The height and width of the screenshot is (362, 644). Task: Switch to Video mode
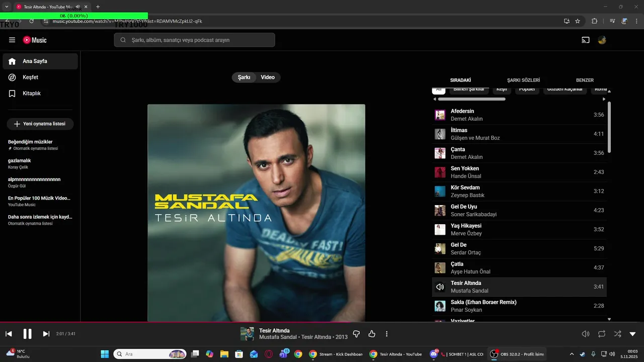[x=268, y=77]
